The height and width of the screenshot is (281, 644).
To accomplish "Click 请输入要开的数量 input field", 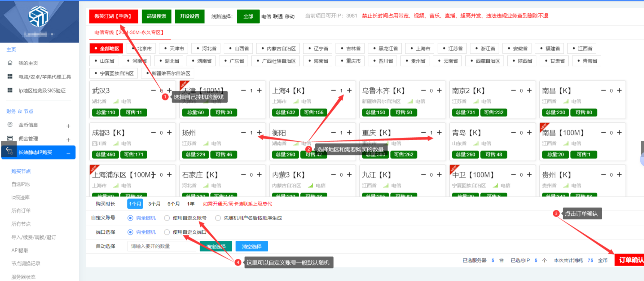I will 161,246.
